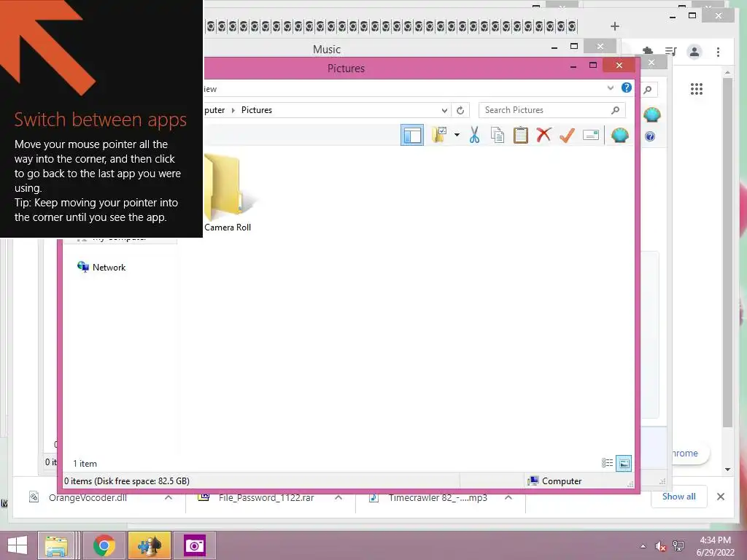Viewport: 747px width, 560px height.
Task: Switch to details view in status bar
Action: click(x=607, y=463)
